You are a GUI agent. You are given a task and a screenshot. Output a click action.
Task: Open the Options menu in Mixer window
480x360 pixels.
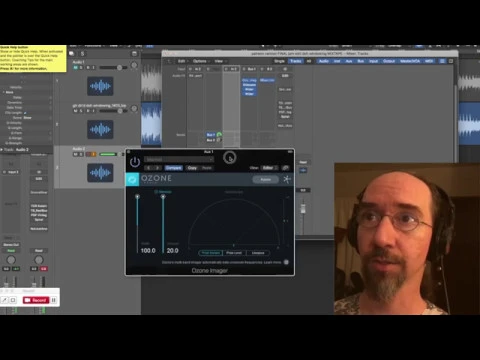[201, 61]
